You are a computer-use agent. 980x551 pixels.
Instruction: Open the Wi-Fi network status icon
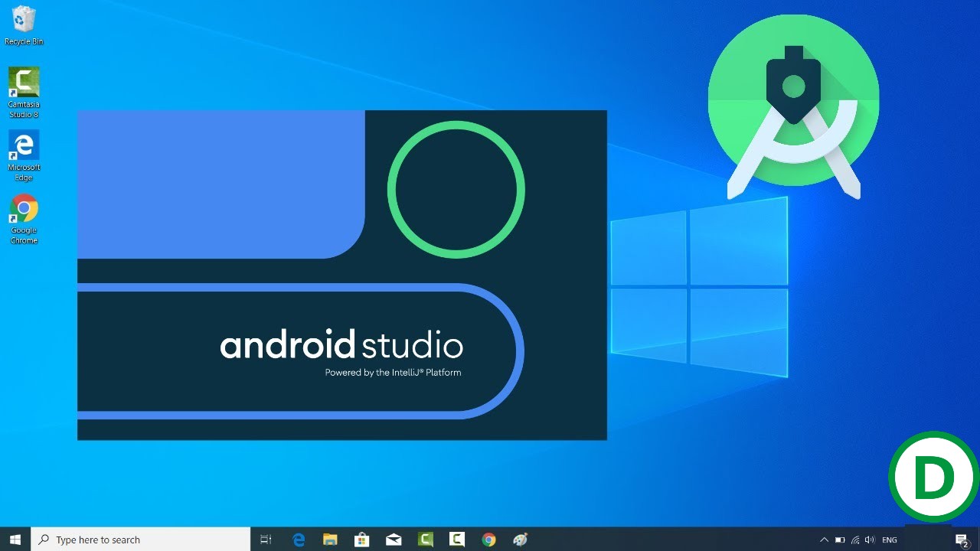click(x=855, y=539)
